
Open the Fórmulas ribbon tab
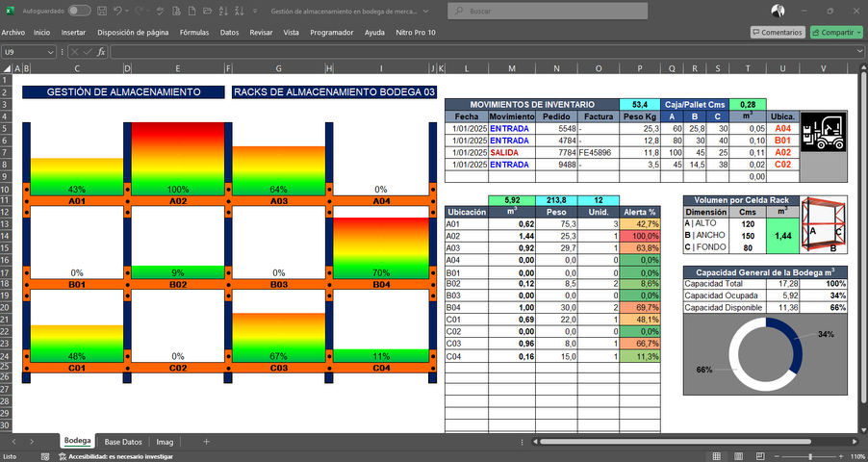pyautogui.click(x=194, y=33)
